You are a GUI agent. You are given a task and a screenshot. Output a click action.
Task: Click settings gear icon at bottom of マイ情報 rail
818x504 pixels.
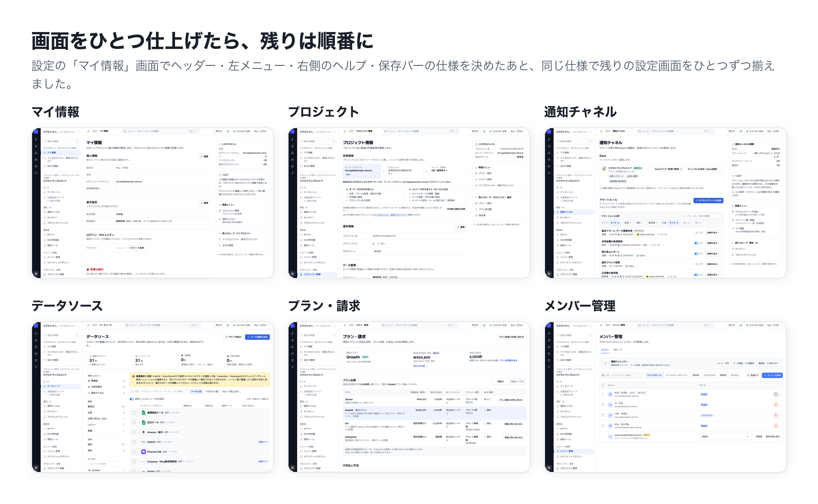(x=36, y=274)
